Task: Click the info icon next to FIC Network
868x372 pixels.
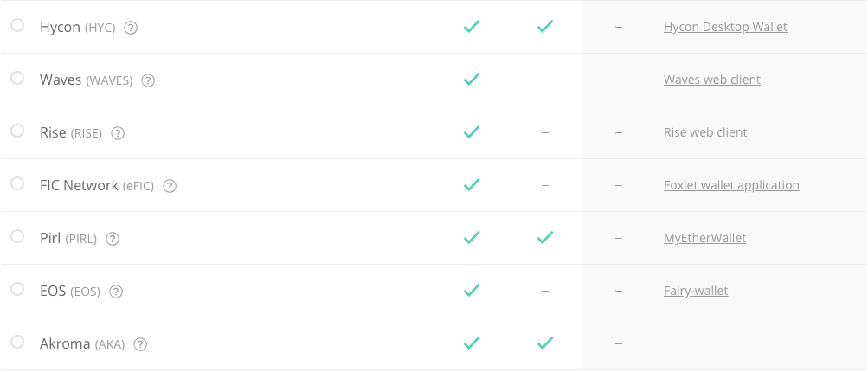Action: tap(170, 186)
